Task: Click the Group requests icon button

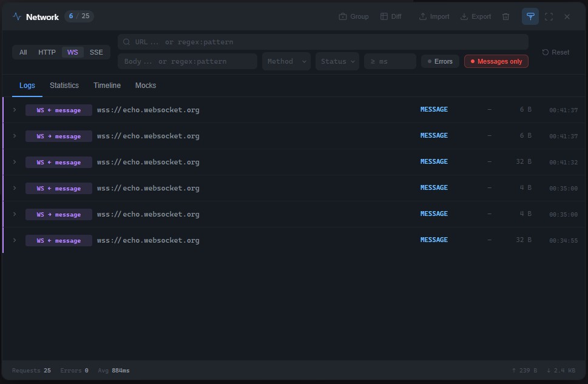Action: pos(354,17)
